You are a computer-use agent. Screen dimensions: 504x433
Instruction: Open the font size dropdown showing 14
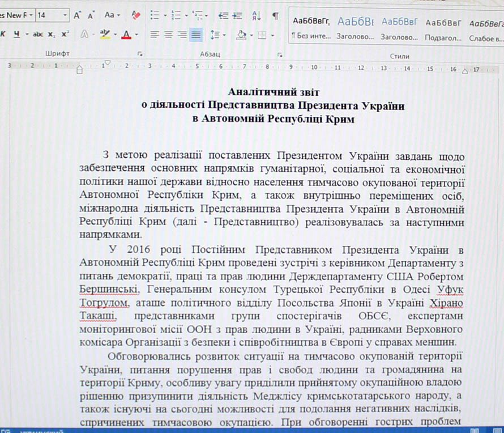tap(66, 15)
